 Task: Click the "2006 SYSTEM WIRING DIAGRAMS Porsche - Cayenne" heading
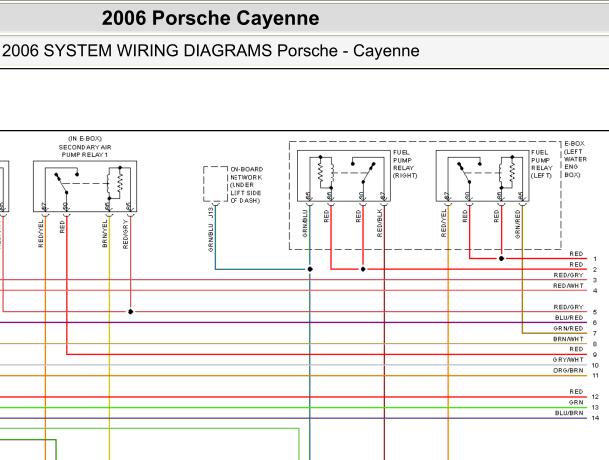(x=211, y=51)
